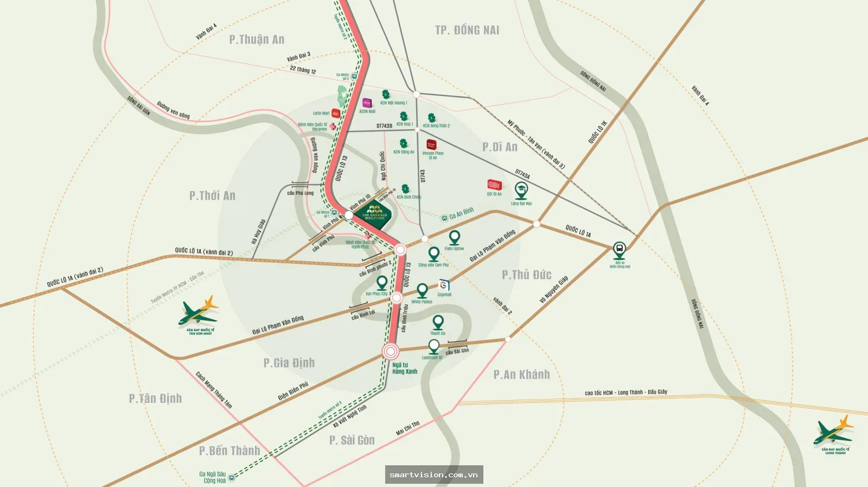Screen dimensions: 868x487
Task: Click the P.Bến Thành district label
Action: coord(229,451)
